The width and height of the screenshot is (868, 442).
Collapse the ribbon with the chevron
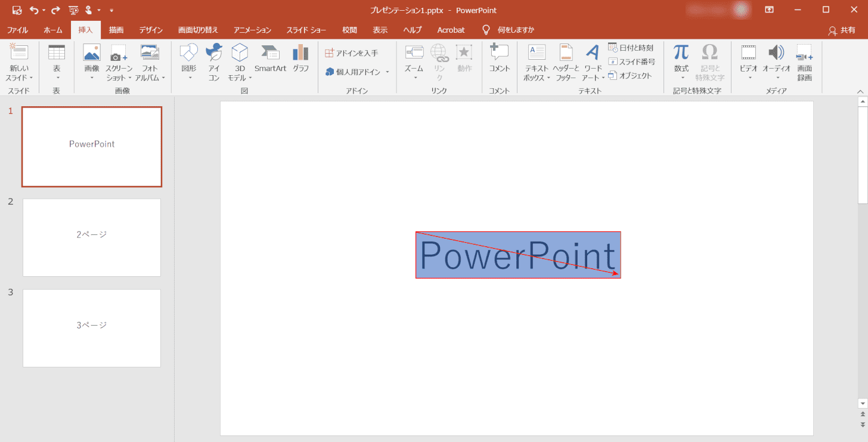point(860,91)
